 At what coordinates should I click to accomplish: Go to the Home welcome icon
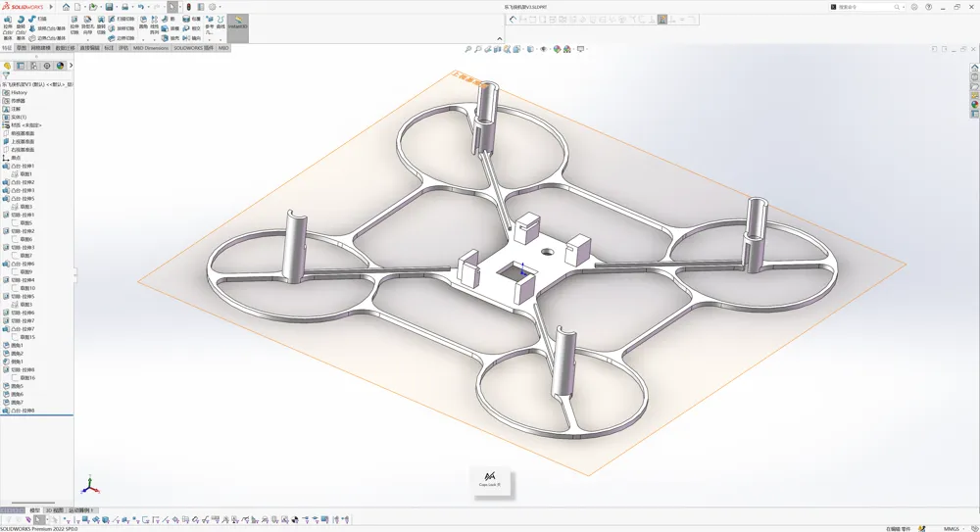pyautogui.click(x=66, y=7)
